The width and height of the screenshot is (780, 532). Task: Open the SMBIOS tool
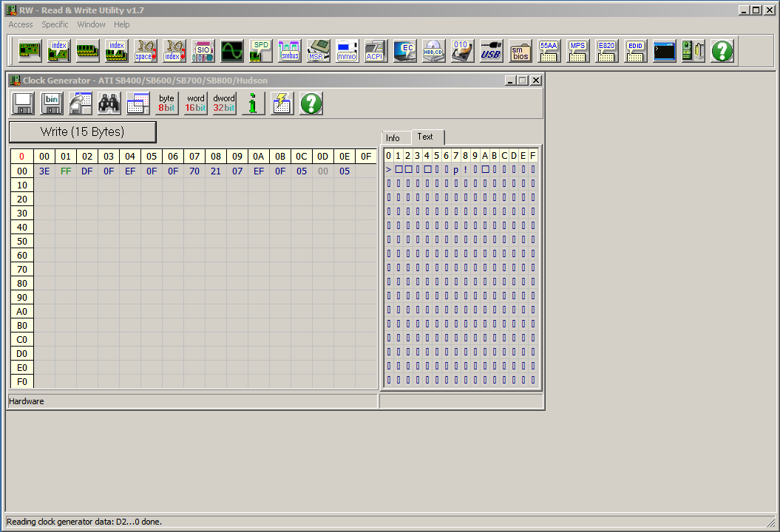(x=520, y=50)
